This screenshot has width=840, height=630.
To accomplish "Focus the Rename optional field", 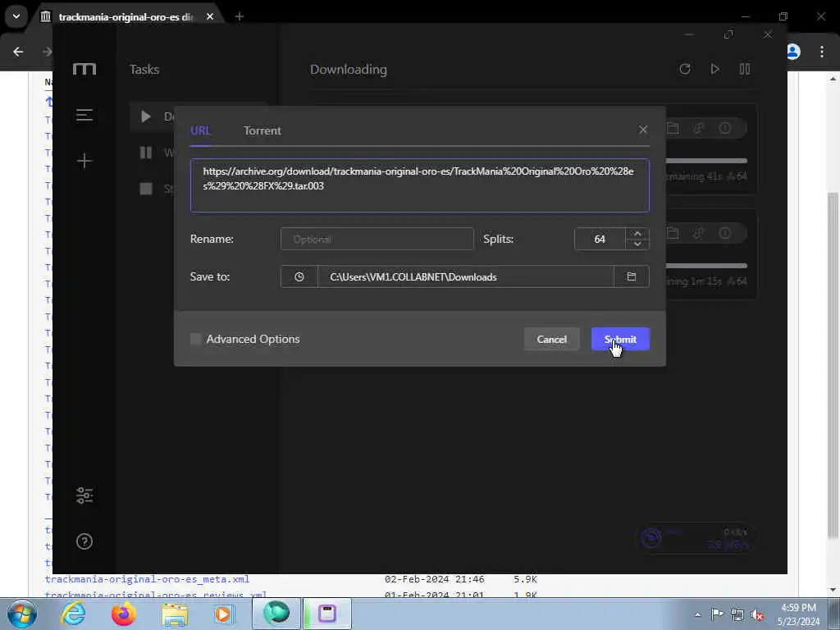I will (377, 239).
